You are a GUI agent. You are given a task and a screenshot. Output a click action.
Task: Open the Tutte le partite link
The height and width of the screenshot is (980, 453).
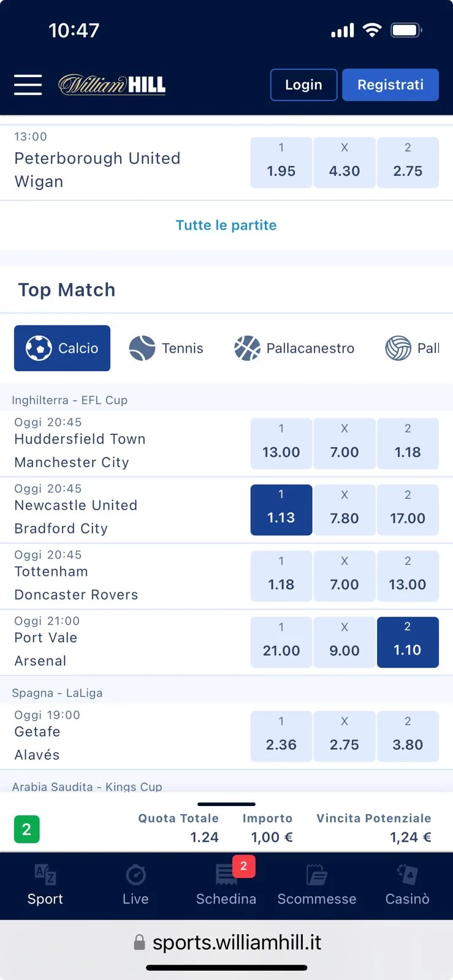point(226,225)
